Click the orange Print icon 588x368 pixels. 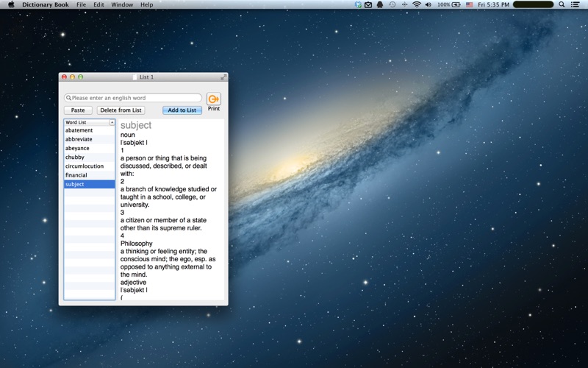213,99
